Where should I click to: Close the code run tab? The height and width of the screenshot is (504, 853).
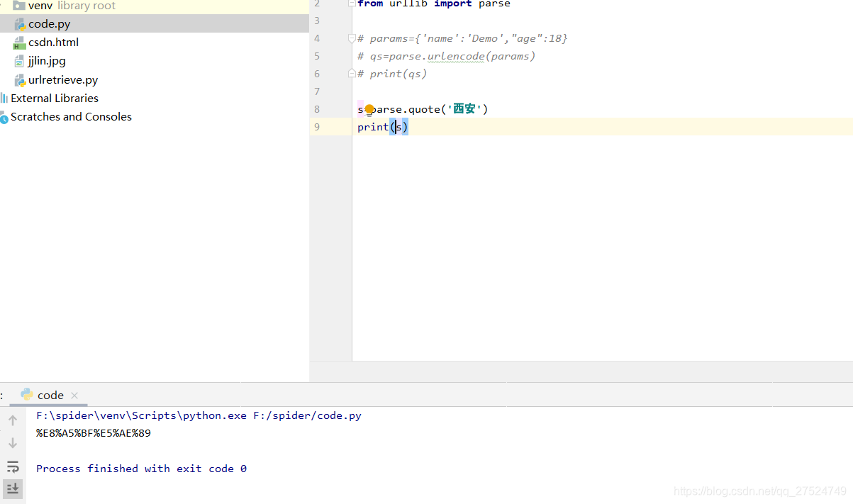coord(74,395)
